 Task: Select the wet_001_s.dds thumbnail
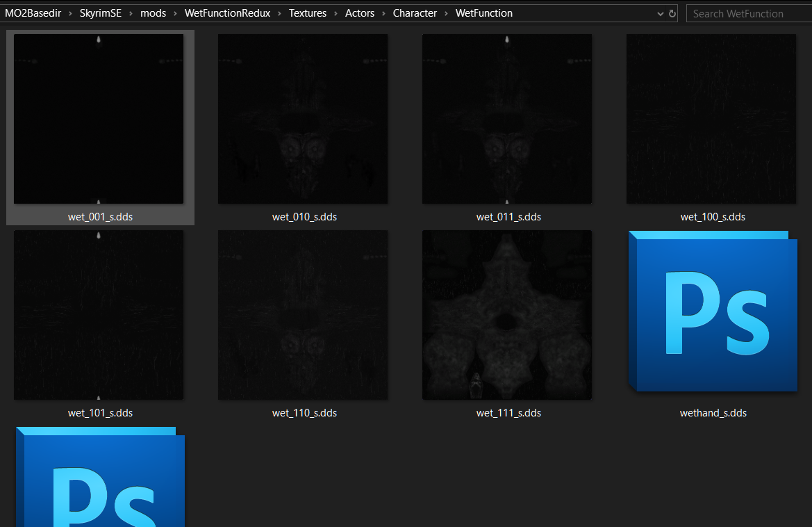coord(99,119)
